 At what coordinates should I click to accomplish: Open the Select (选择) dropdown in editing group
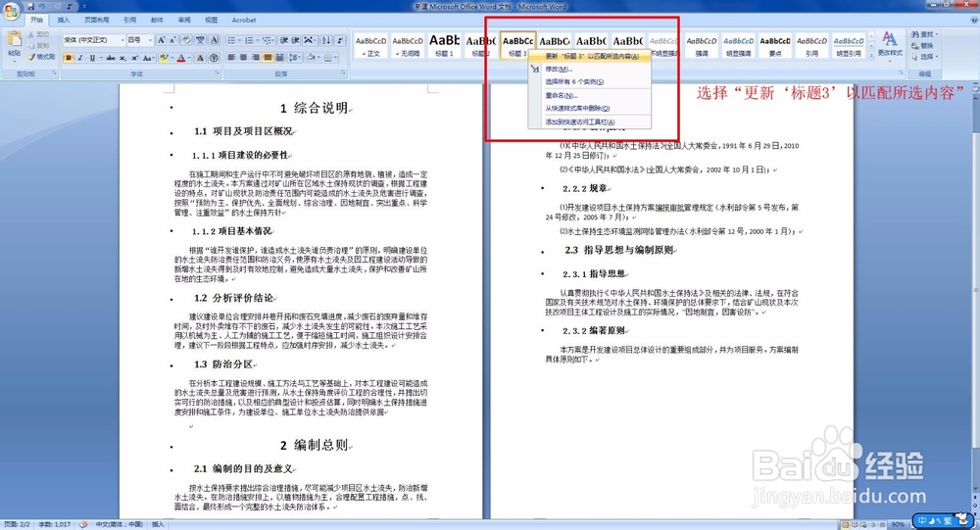point(925,57)
